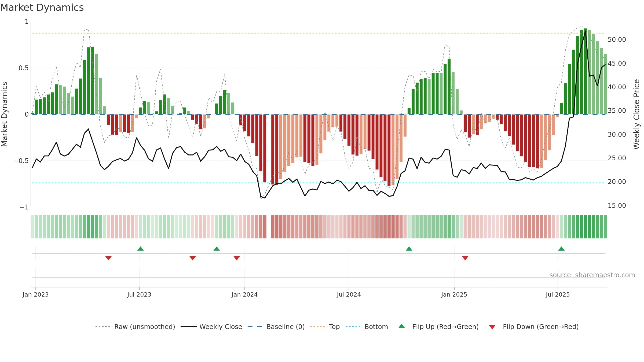Click the orange dotted Top threshold line
644x362 pixels.
tap(318, 33)
